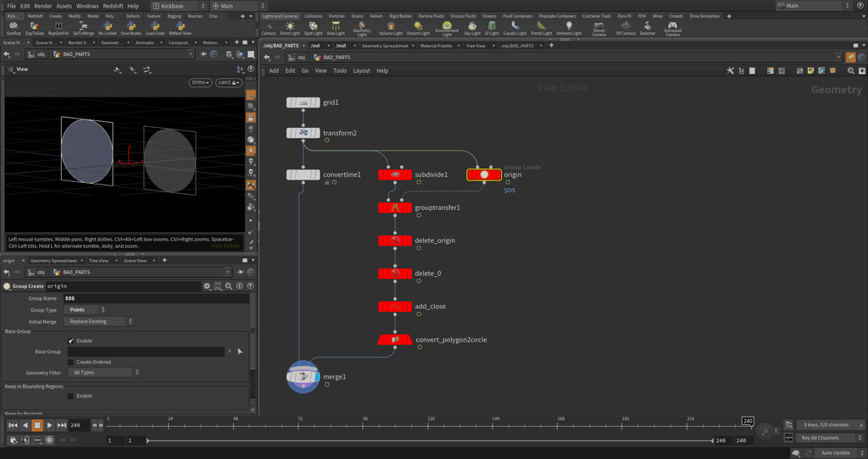This screenshot has height=459, width=868.
Task: Add a Distant Light from shelf
Action: [x=418, y=28]
